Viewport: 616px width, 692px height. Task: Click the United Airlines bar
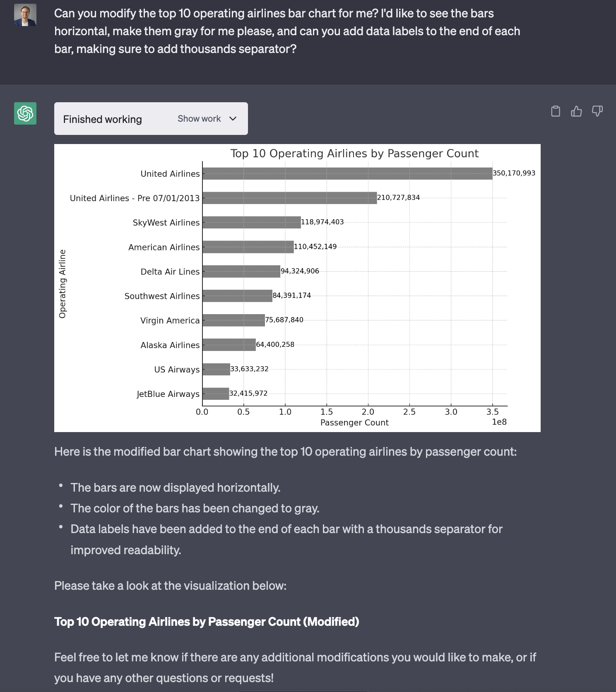click(348, 173)
